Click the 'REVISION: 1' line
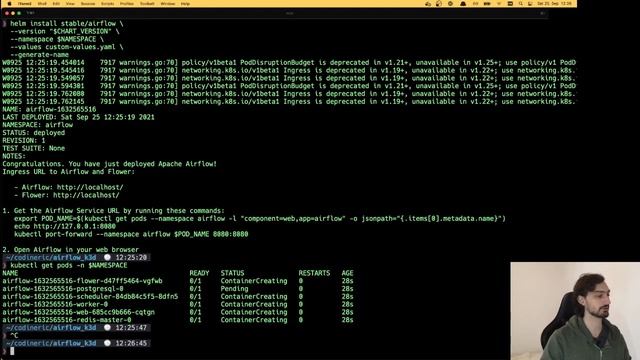This screenshot has width=640, height=360. pyautogui.click(x=24, y=140)
